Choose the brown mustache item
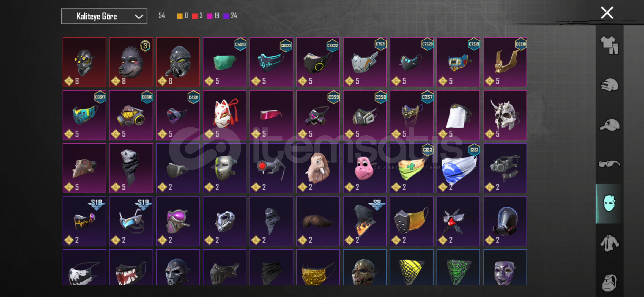Image resolution: width=644 pixels, height=297 pixels. pyautogui.click(x=318, y=221)
